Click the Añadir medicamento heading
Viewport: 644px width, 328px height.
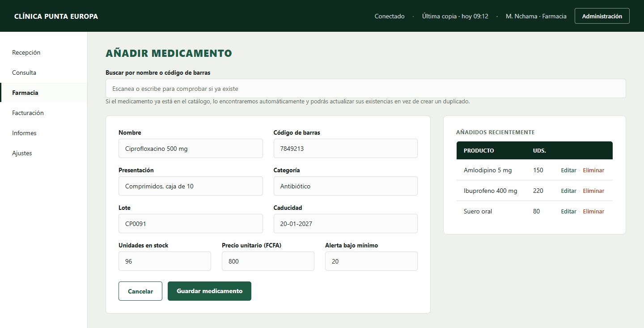click(x=169, y=54)
